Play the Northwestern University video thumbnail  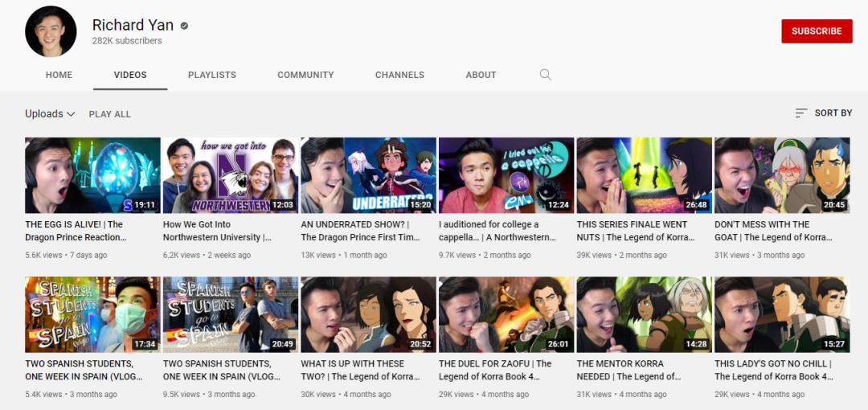pyautogui.click(x=231, y=175)
